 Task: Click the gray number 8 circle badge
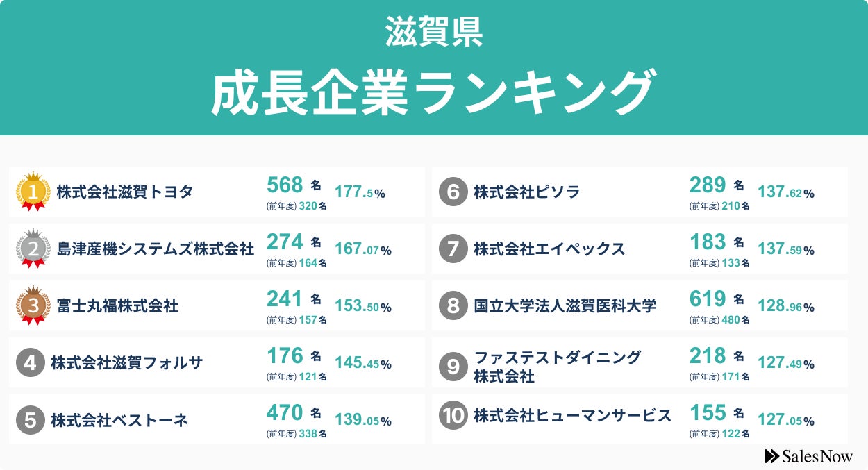[453, 305]
